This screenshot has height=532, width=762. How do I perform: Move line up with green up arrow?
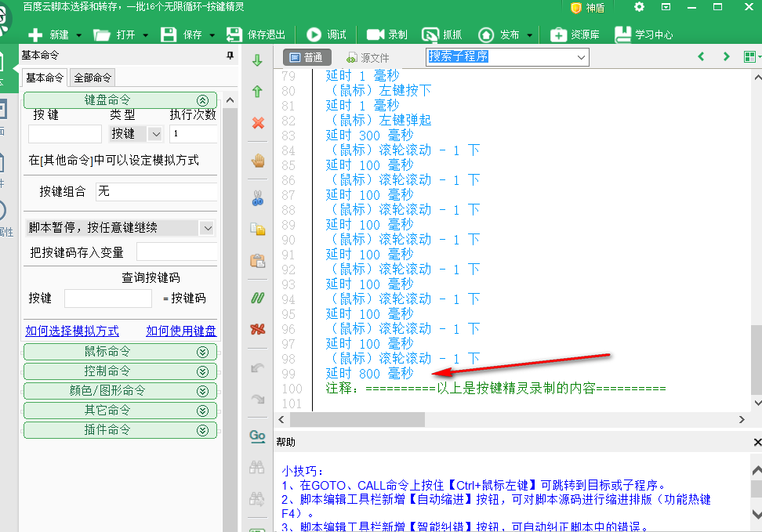click(258, 92)
